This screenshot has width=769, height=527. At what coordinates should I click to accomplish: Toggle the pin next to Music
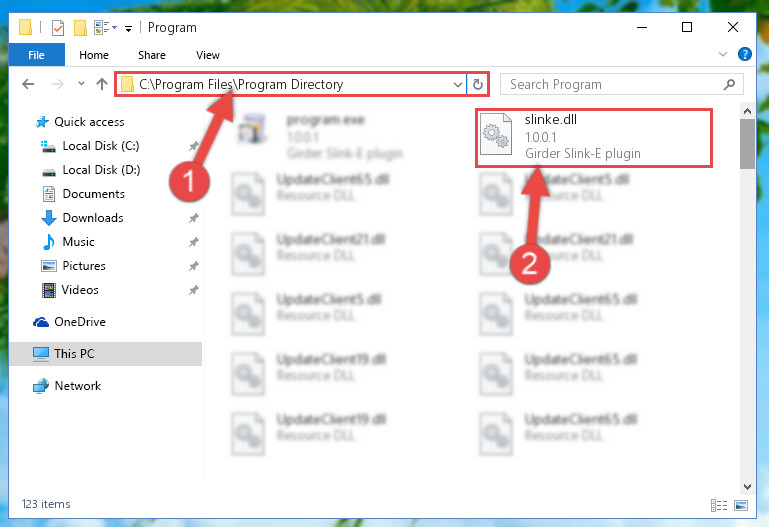(x=194, y=242)
